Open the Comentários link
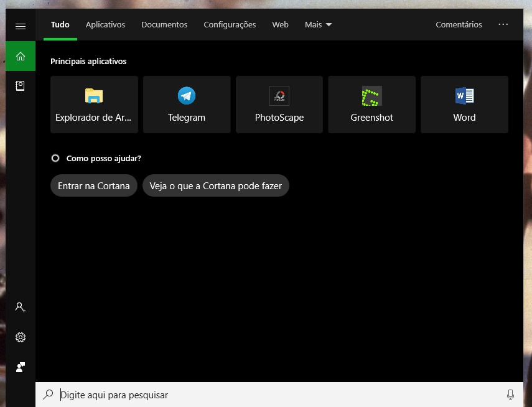Viewport: 532px width, 407px height. [x=459, y=25]
